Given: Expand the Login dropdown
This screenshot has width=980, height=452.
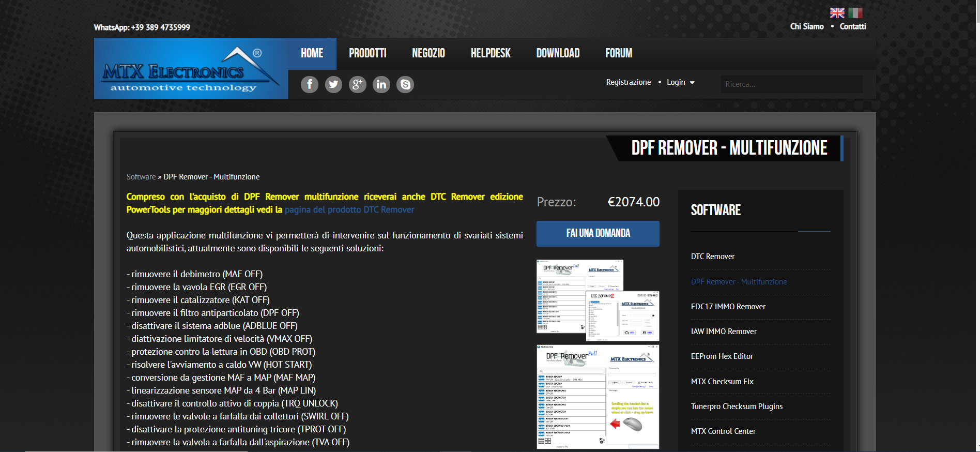Looking at the screenshot, I should point(680,82).
